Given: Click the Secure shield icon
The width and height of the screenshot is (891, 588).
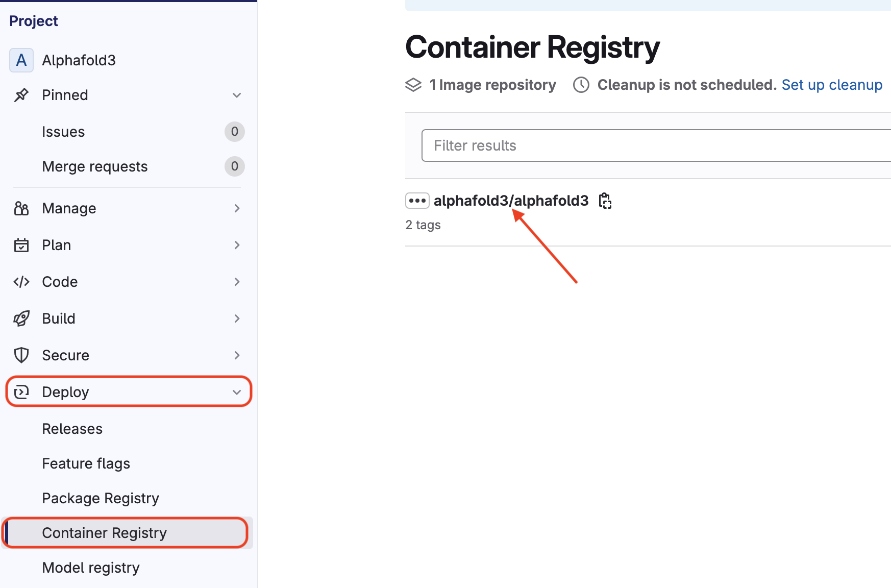Looking at the screenshot, I should [x=21, y=355].
